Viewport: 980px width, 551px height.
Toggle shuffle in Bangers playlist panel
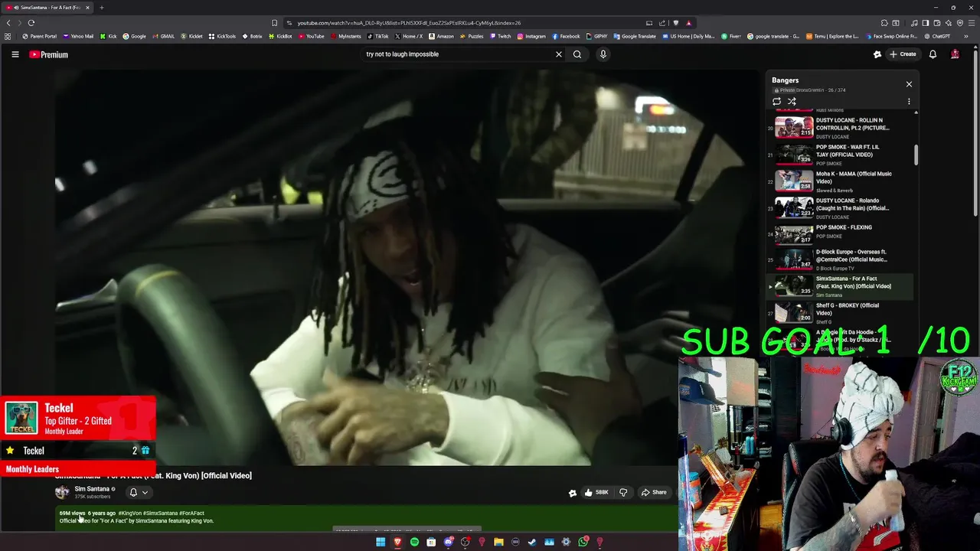(x=792, y=101)
